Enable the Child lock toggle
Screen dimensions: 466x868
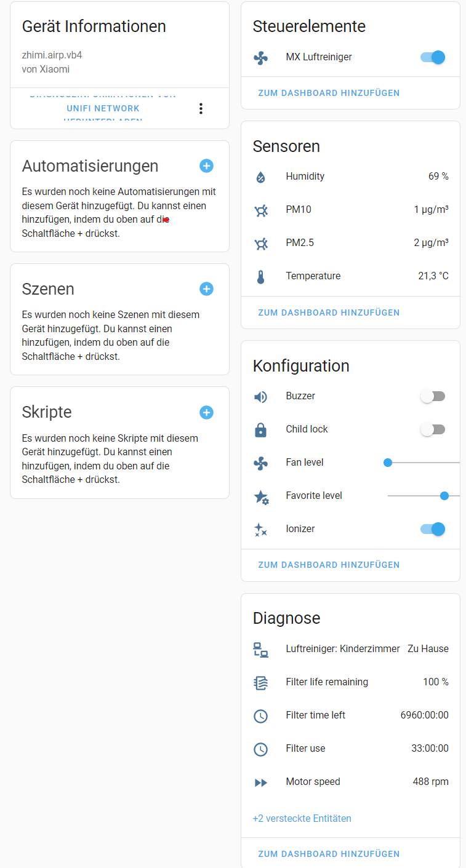coord(433,429)
